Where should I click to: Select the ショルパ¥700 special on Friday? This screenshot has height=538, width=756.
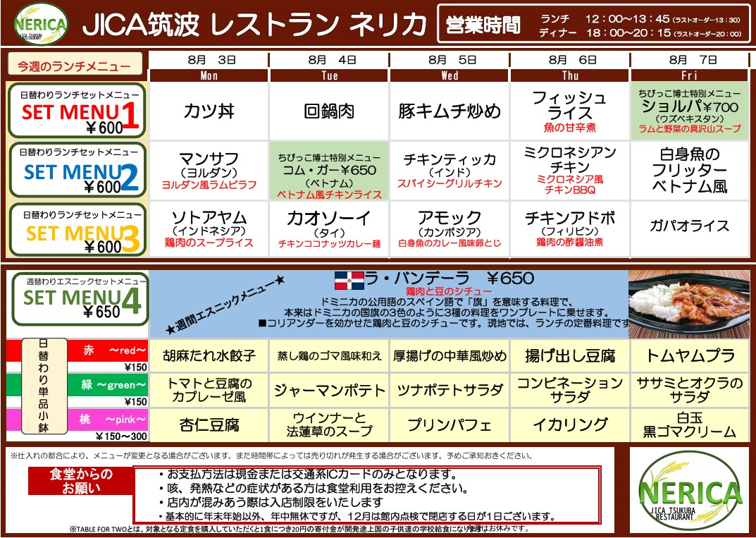pos(690,111)
